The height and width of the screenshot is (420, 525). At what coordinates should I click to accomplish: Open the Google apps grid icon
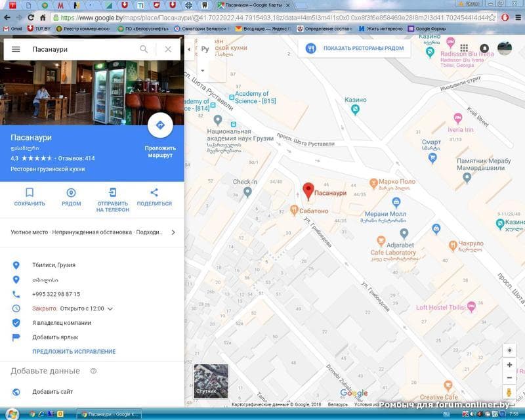[464, 48]
